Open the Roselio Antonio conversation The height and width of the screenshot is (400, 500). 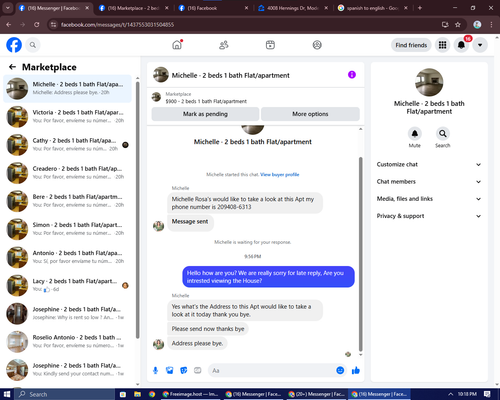coord(68,341)
